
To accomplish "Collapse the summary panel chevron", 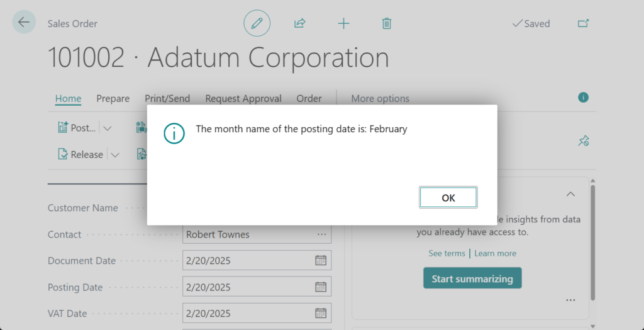I will click(x=570, y=194).
